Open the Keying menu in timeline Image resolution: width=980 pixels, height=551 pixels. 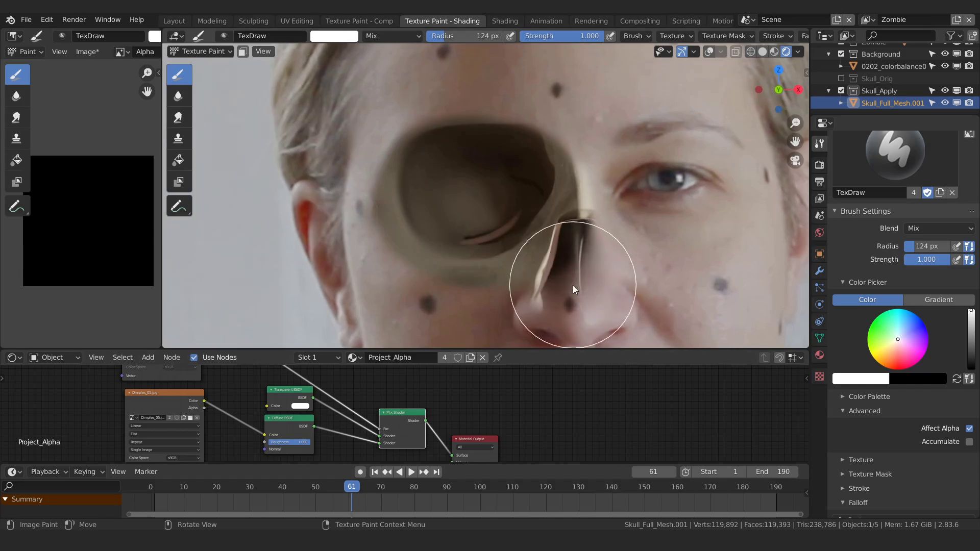pos(88,472)
